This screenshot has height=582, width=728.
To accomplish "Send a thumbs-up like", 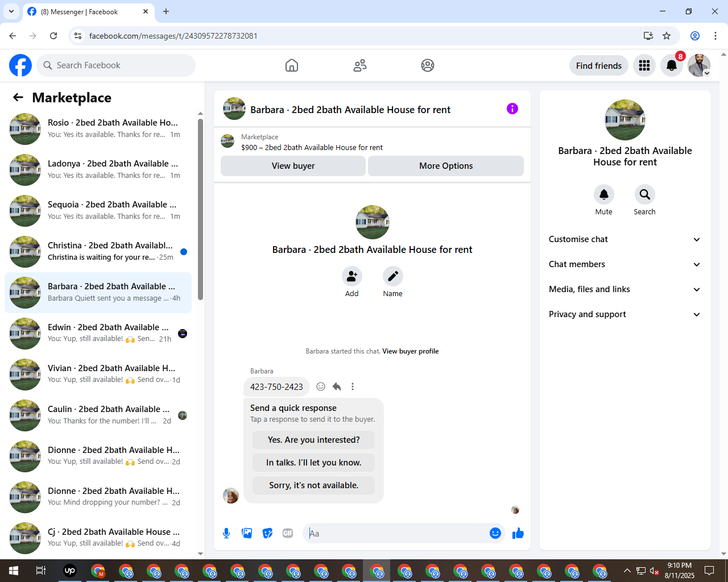I will pyautogui.click(x=518, y=533).
